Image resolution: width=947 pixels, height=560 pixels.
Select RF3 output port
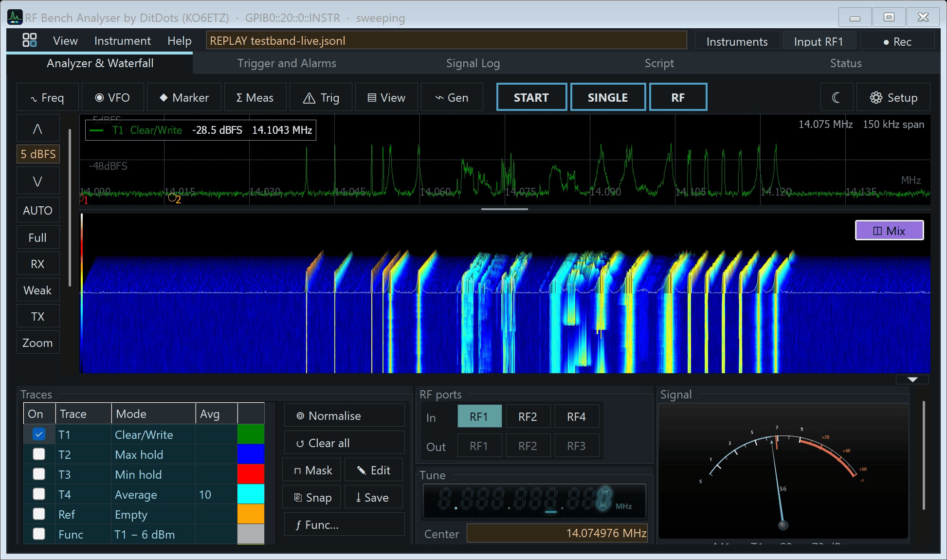point(576,446)
